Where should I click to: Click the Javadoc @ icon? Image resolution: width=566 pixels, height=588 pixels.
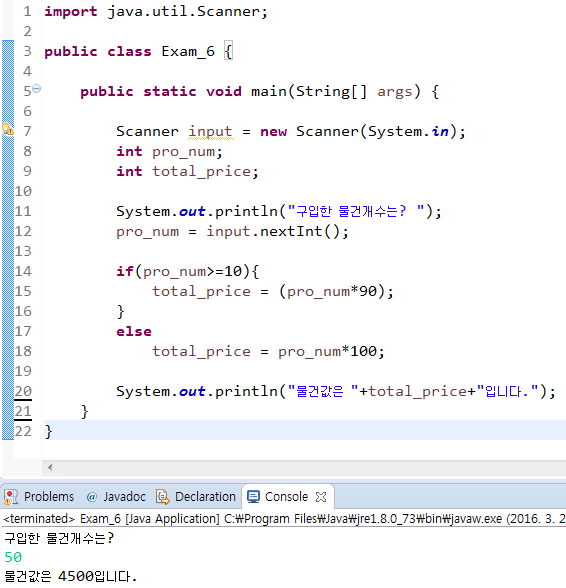tap(91, 497)
